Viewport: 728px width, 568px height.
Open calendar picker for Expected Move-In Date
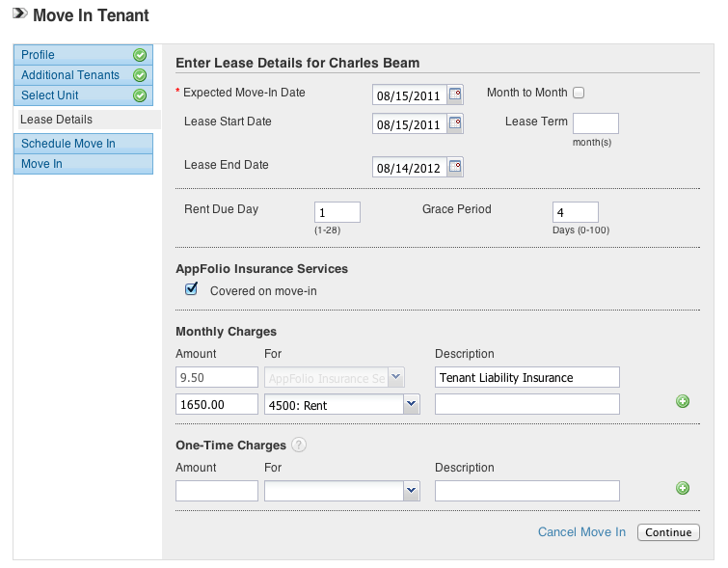pyautogui.click(x=455, y=94)
